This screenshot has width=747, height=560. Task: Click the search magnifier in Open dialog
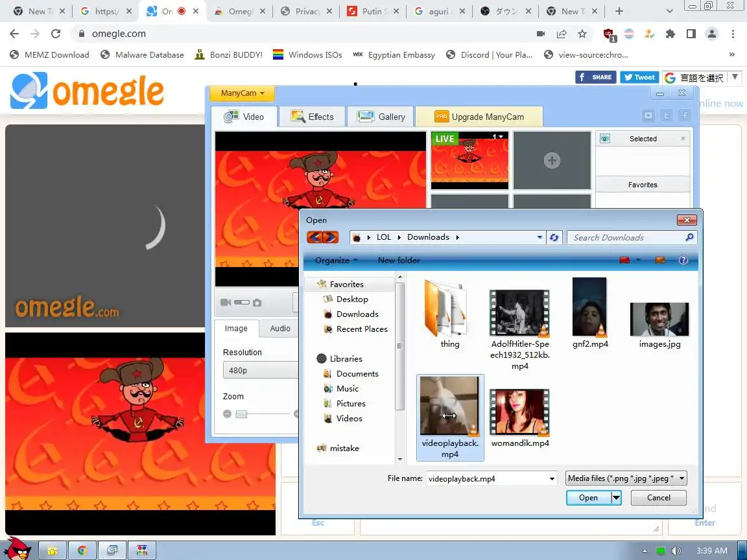coord(689,237)
